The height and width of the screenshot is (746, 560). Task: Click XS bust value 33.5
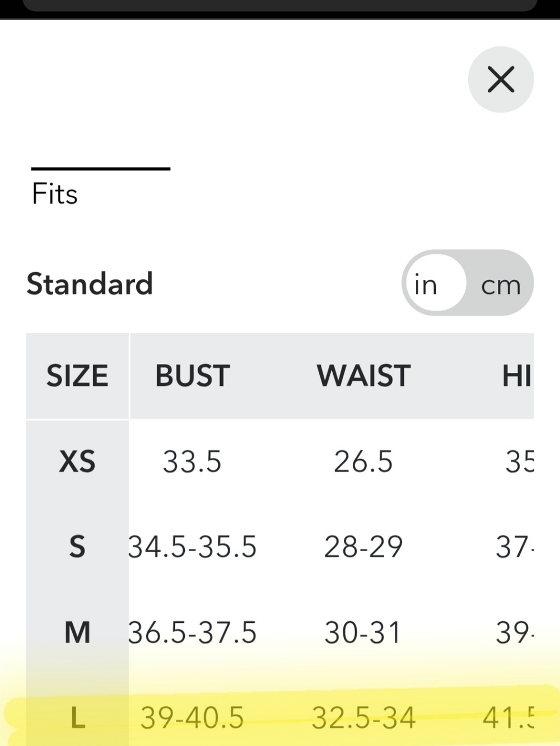[x=192, y=462]
